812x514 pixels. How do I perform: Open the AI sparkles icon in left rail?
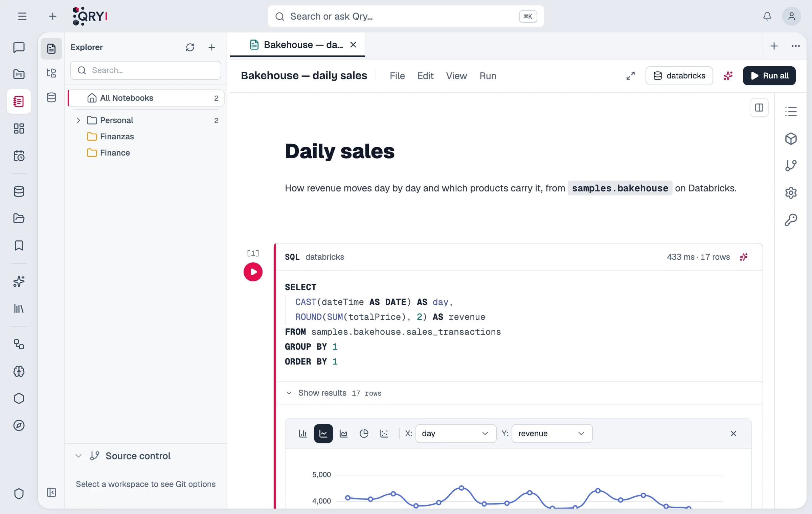[x=19, y=281]
